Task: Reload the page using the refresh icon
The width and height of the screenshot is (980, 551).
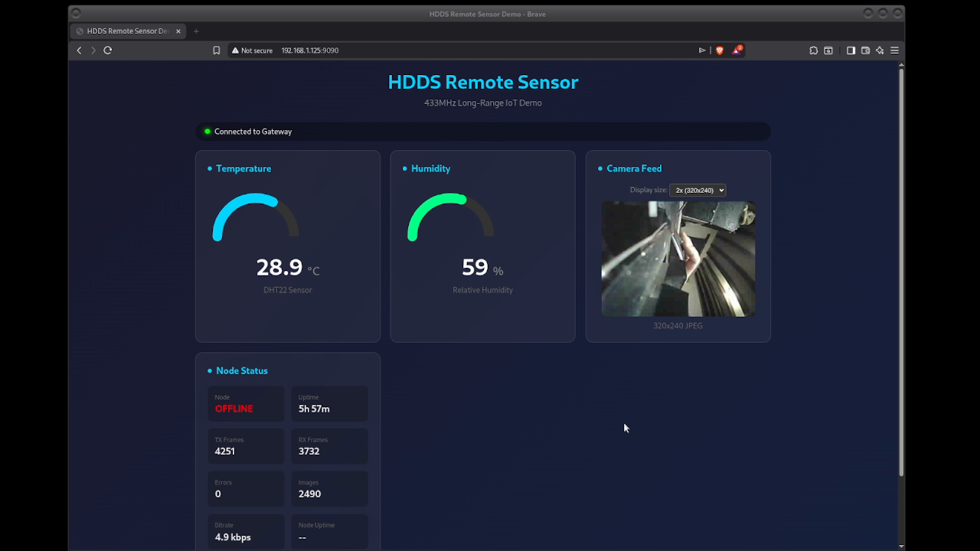Action: 107,50
